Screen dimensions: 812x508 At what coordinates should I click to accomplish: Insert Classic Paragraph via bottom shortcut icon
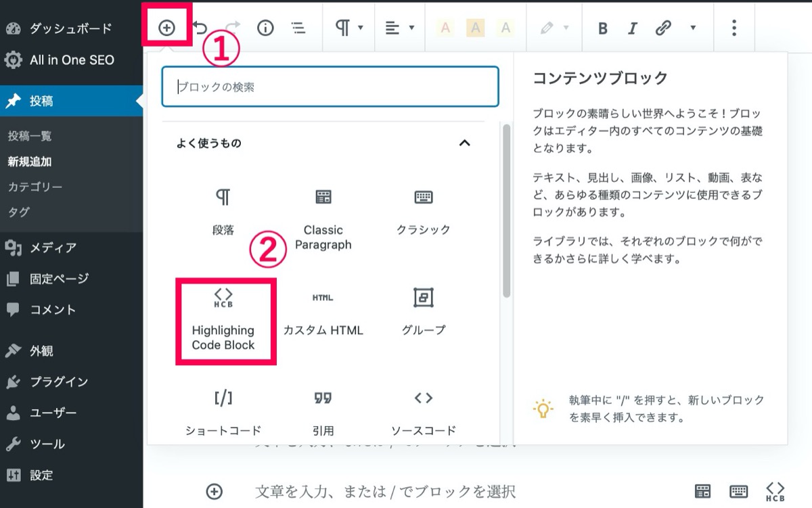(x=703, y=491)
